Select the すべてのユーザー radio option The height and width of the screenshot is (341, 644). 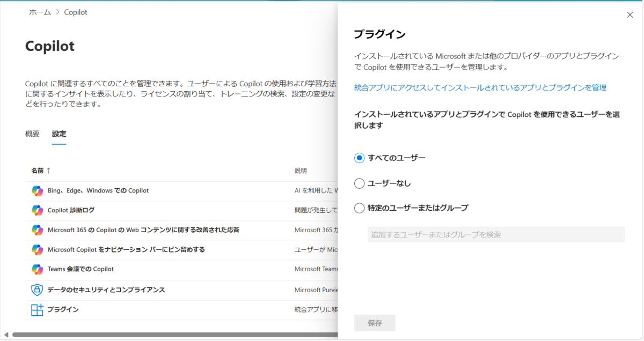pyautogui.click(x=360, y=158)
